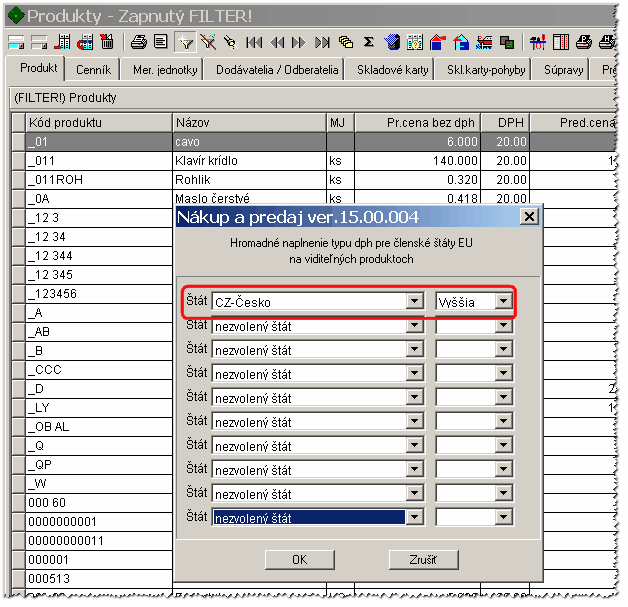The image size is (628, 607).
Task: Select row marker for product _011
Action: (18, 161)
